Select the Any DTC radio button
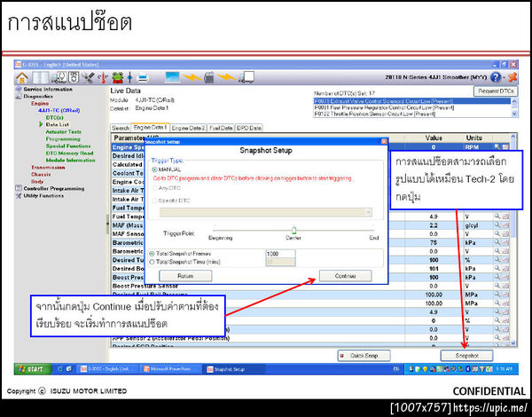This screenshot has height=417, width=532. [154, 188]
